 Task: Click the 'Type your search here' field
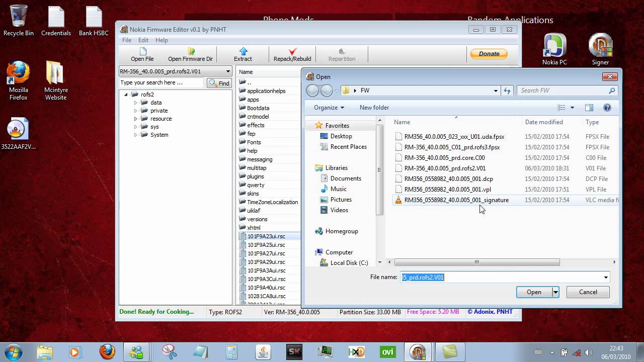(x=162, y=82)
